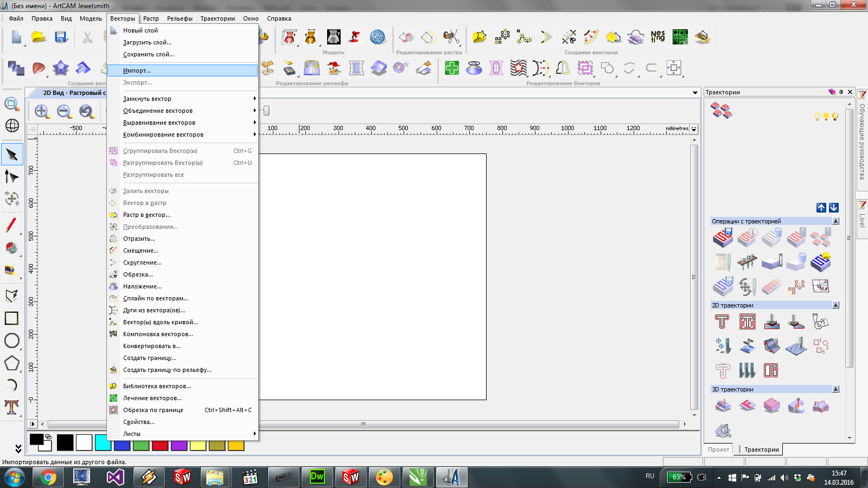Viewport: 868px width, 488px height.
Task: Create a new model file
Action: tap(16, 37)
